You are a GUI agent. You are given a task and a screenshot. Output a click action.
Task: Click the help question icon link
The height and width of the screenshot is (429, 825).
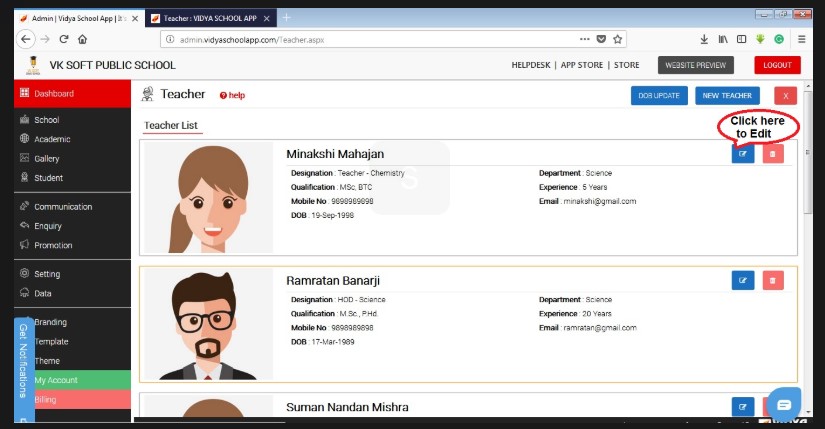tap(232, 95)
